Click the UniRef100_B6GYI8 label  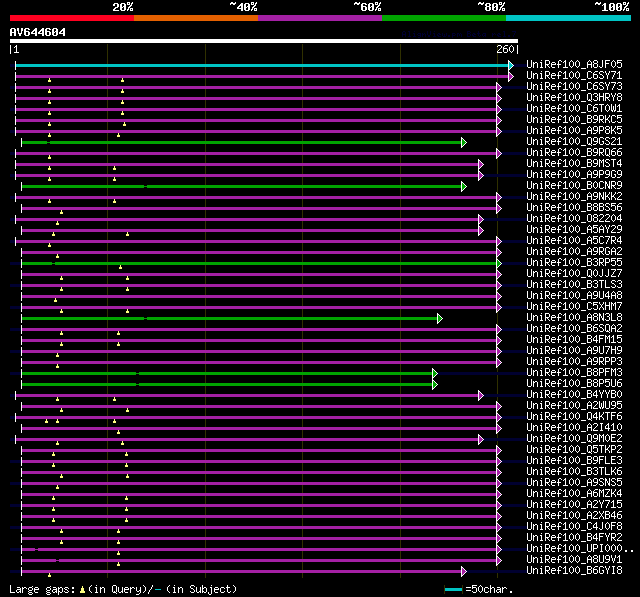[x=574, y=571]
